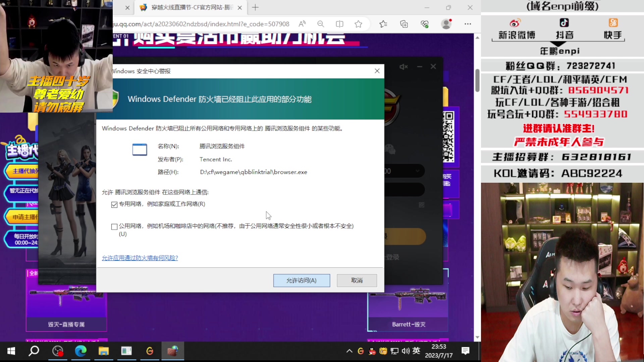Open File Explorer from taskbar
Viewport: 644px width, 362px height.
pos(103,351)
